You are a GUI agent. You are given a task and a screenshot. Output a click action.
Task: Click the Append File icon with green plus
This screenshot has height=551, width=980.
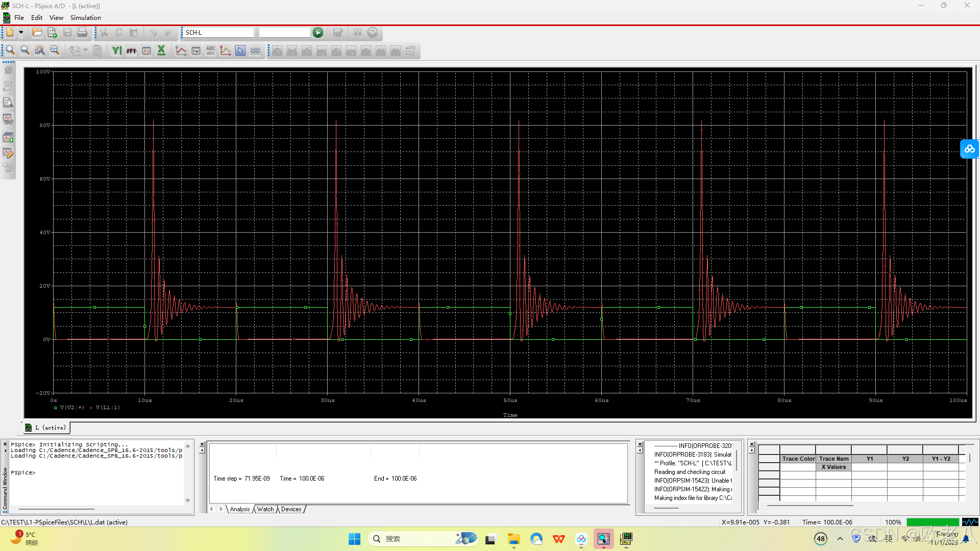[52, 33]
